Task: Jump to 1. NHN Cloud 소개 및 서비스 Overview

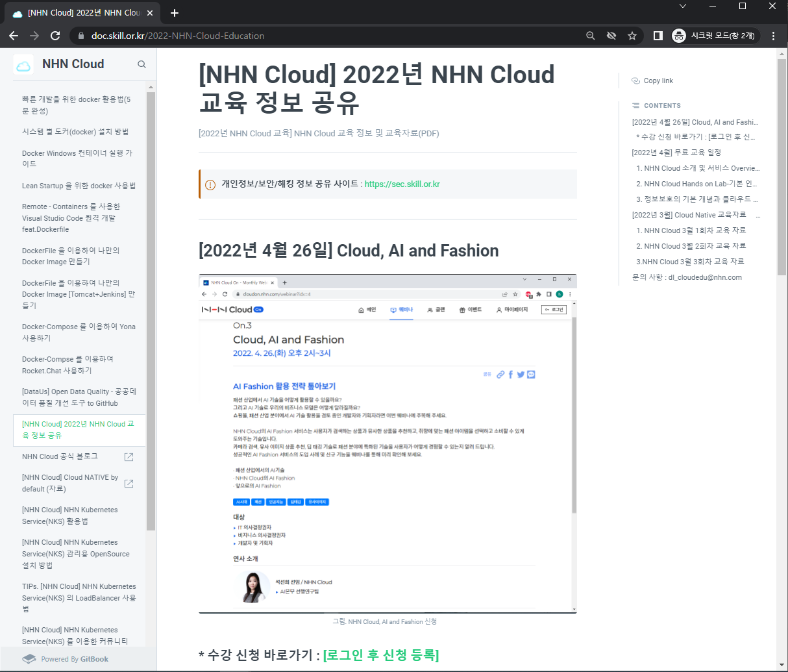Action: click(x=698, y=168)
